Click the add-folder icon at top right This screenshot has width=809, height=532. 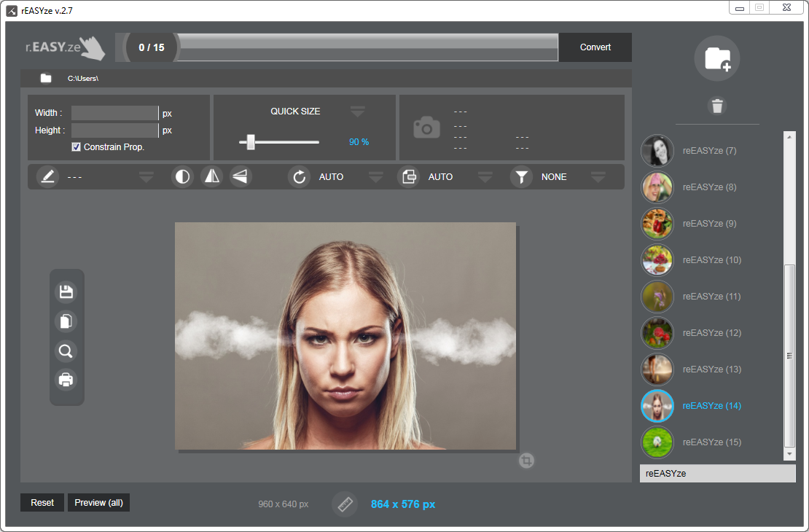pos(717,59)
